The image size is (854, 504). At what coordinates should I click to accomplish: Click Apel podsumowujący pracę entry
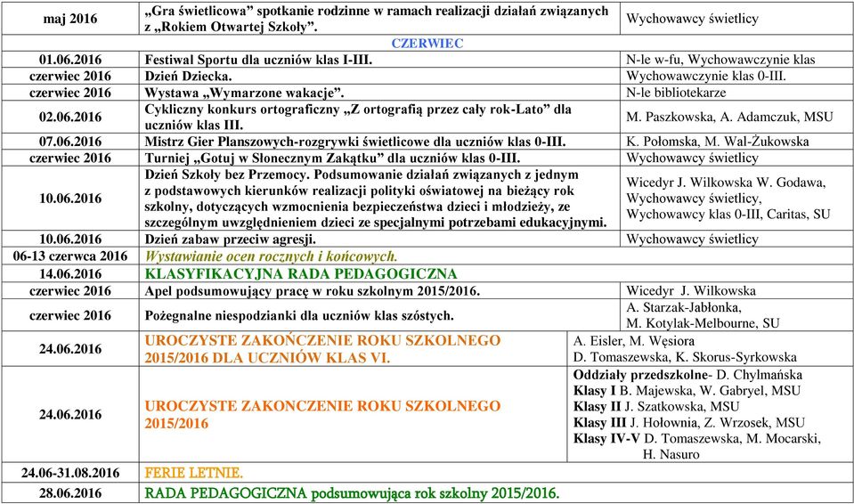point(312,291)
